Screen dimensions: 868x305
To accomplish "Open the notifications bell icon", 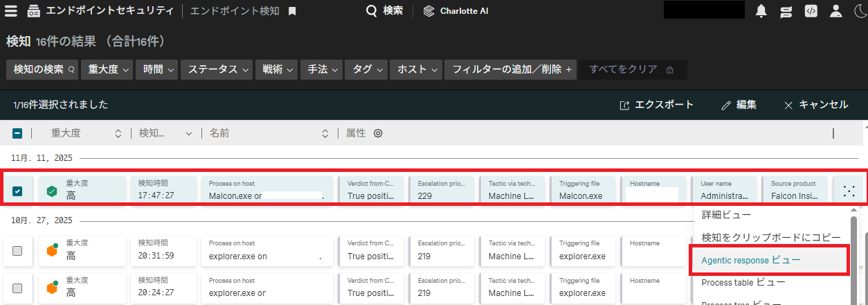I will tap(761, 10).
